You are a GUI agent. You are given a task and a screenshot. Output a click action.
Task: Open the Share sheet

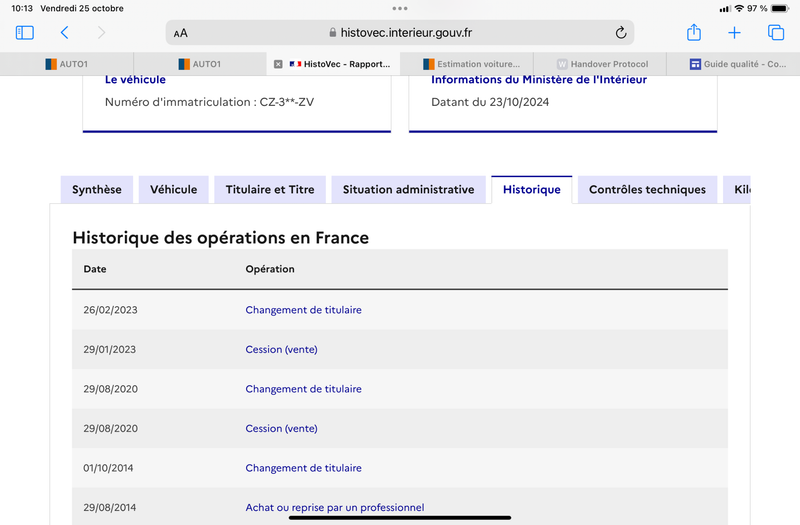694,32
